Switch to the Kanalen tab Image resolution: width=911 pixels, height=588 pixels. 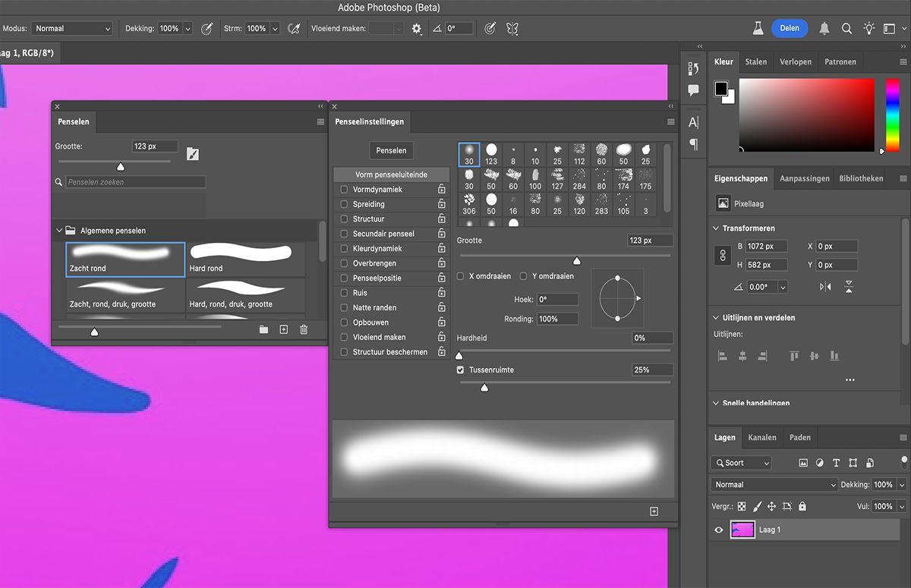coord(762,438)
